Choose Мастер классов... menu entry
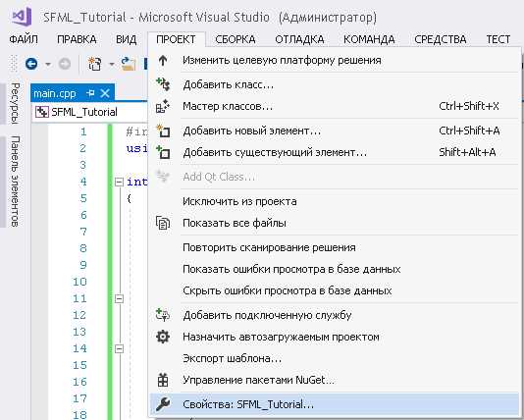Screen dimensions: 524x420 click(x=335, y=106)
